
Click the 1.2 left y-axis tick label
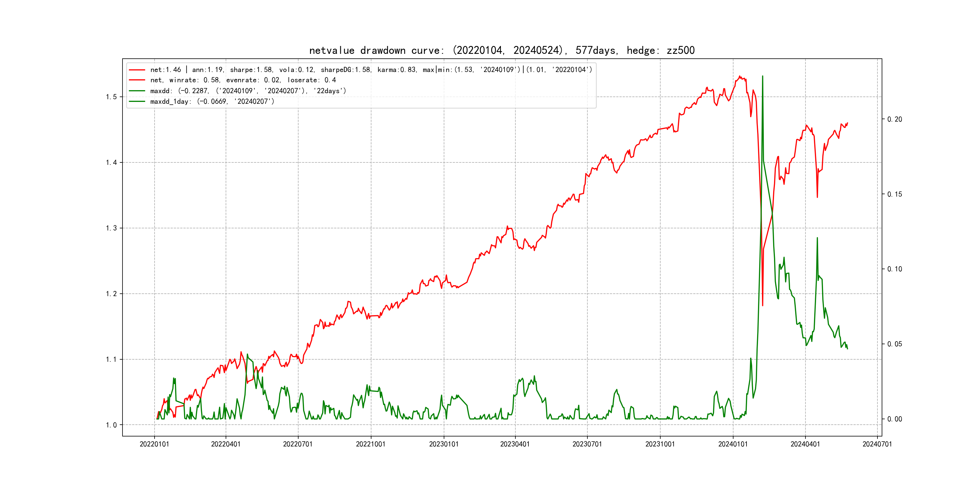pos(111,294)
